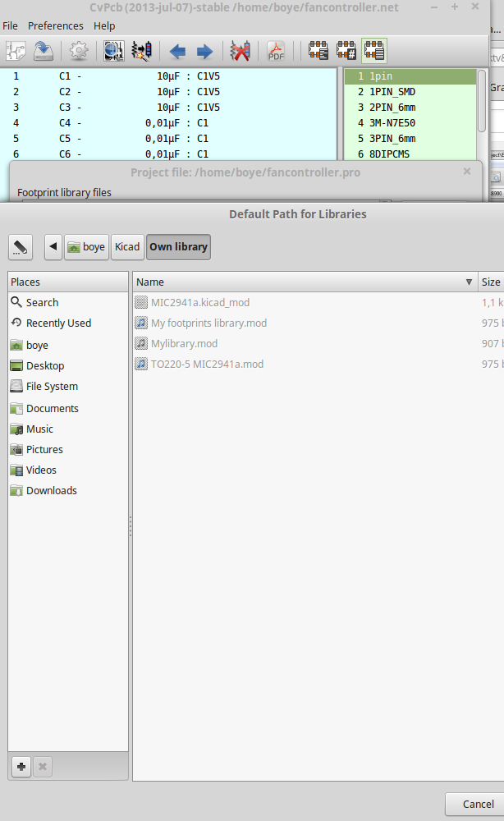504x821 pixels.
Task: Select footprint 1pin in list
Action: [410, 76]
